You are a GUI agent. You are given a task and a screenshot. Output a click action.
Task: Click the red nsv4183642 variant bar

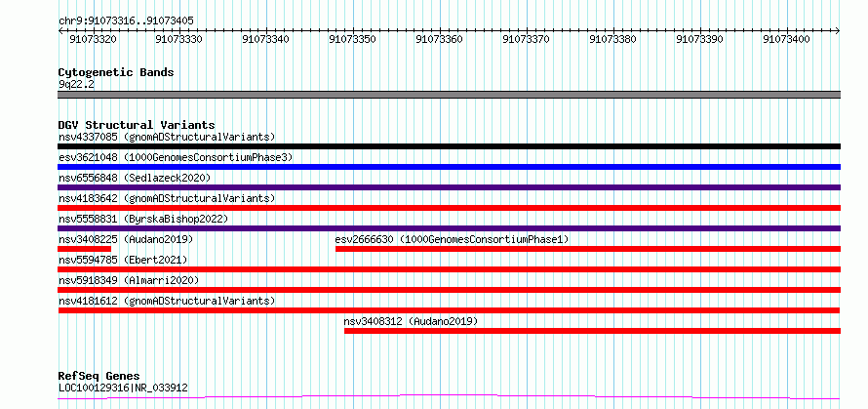[x=450, y=208]
